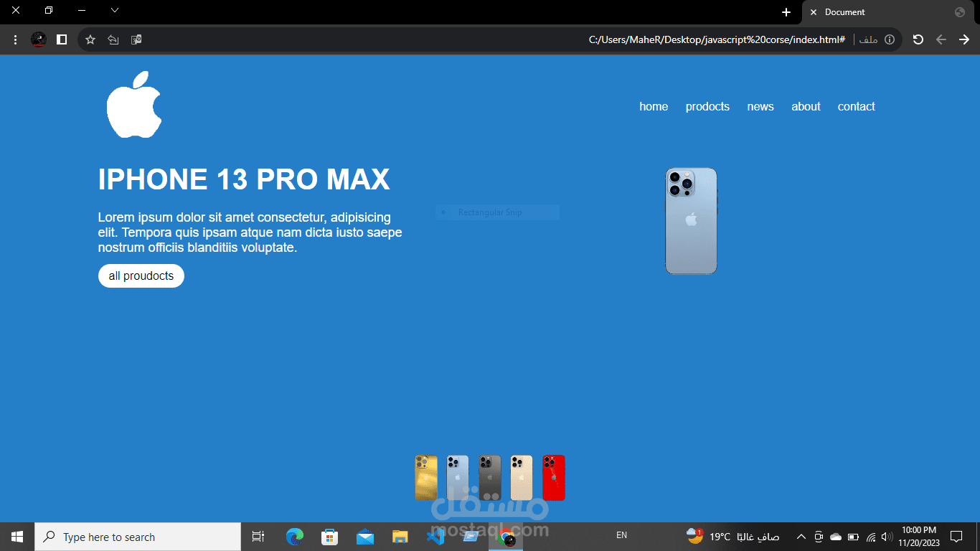Open the speaker volume icon

[x=887, y=537]
